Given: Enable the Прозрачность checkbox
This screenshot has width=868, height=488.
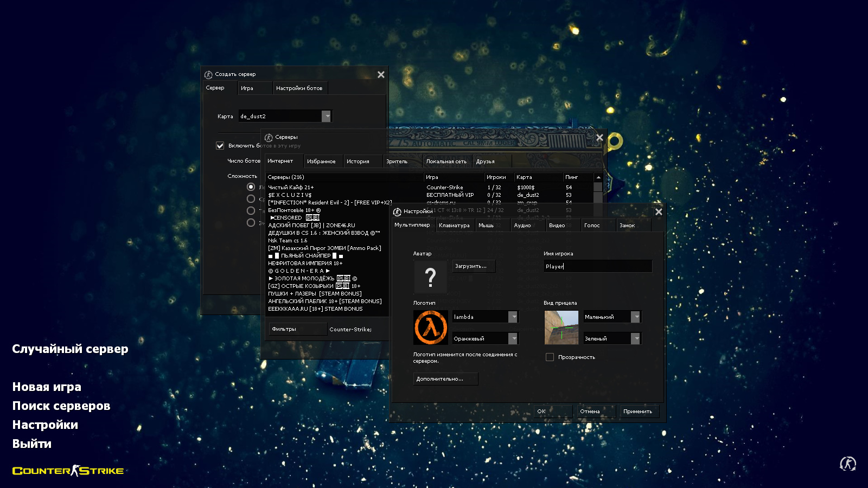Looking at the screenshot, I should (550, 357).
